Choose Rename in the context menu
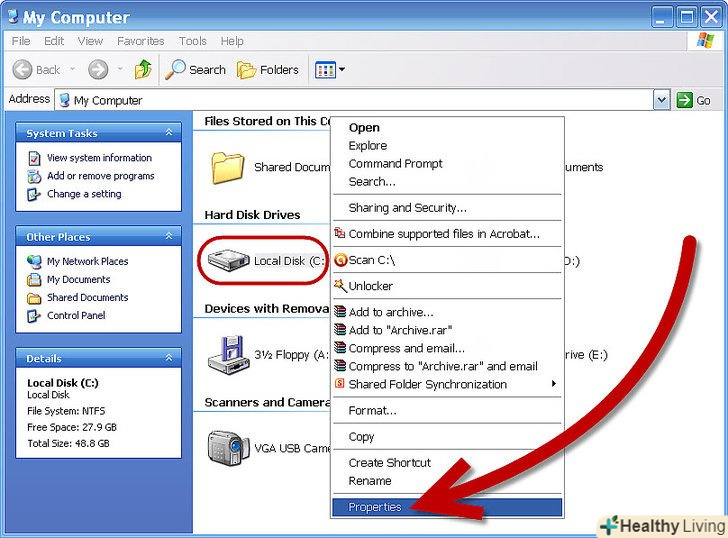Screen dimensions: 728x538 coord(447,481)
